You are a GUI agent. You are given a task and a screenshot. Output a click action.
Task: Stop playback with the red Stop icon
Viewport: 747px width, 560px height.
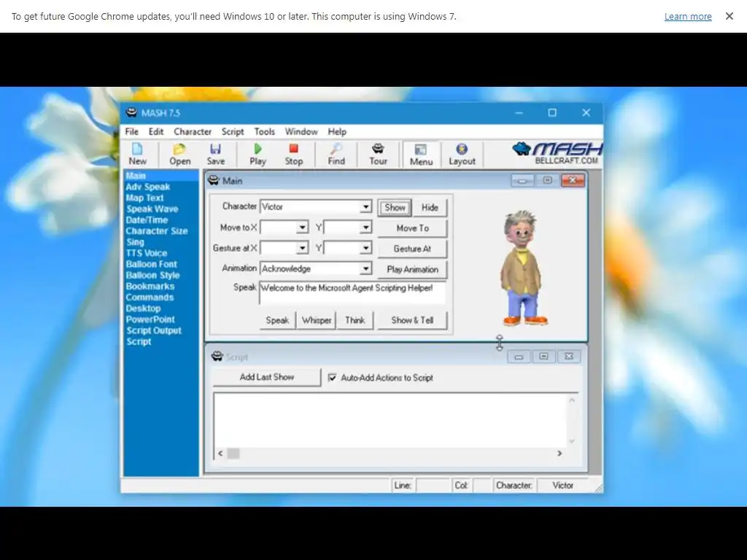click(293, 155)
